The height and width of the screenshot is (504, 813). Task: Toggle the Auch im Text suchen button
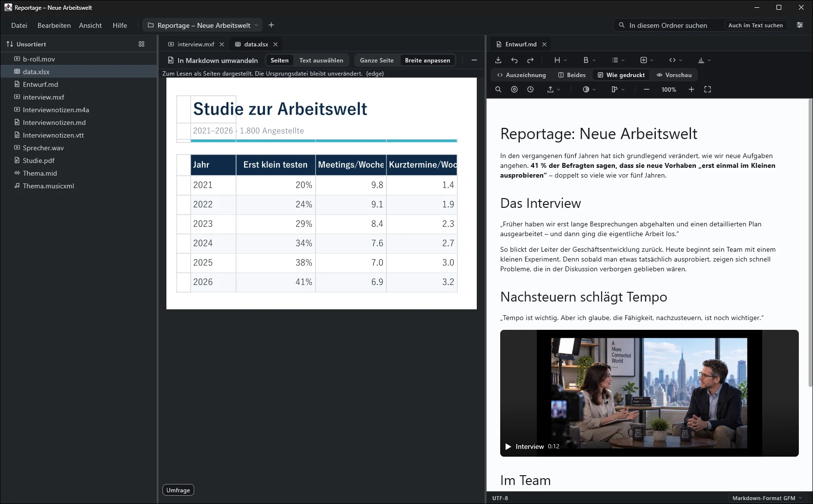coord(755,25)
